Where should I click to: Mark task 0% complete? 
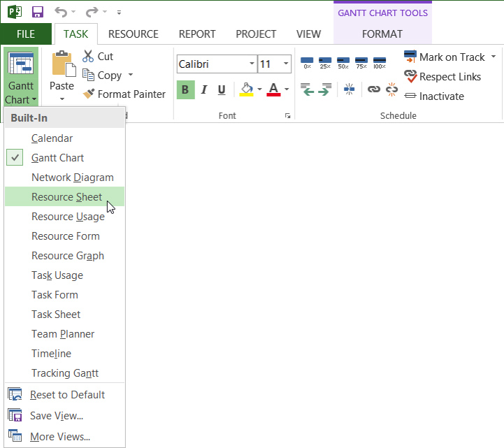[307, 63]
